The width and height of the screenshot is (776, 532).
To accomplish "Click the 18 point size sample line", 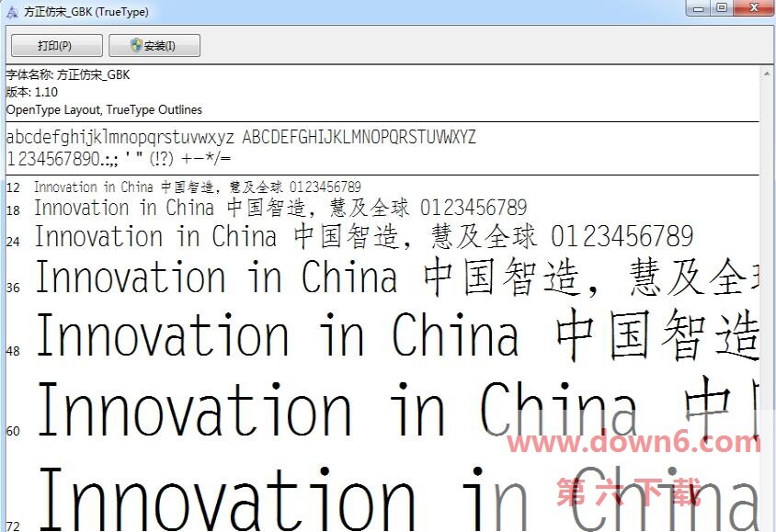I will pyautogui.click(x=280, y=208).
